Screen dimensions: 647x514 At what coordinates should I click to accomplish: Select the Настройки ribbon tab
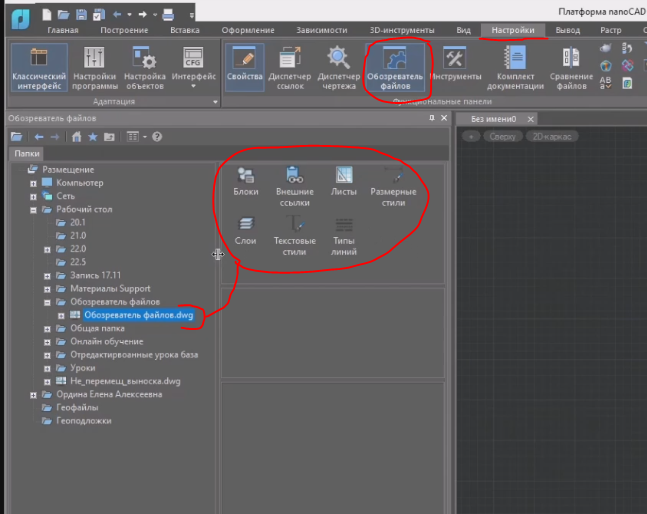point(513,30)
